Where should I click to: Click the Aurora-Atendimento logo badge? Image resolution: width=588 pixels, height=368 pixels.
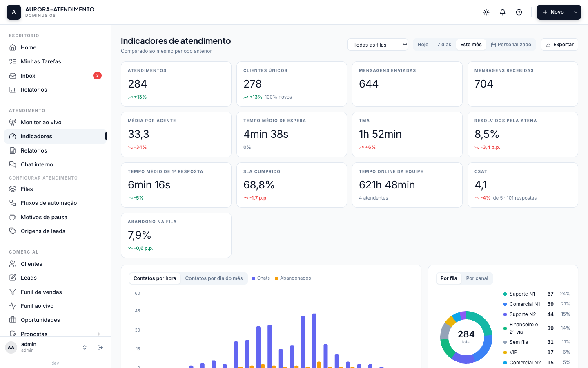(14, 12)
